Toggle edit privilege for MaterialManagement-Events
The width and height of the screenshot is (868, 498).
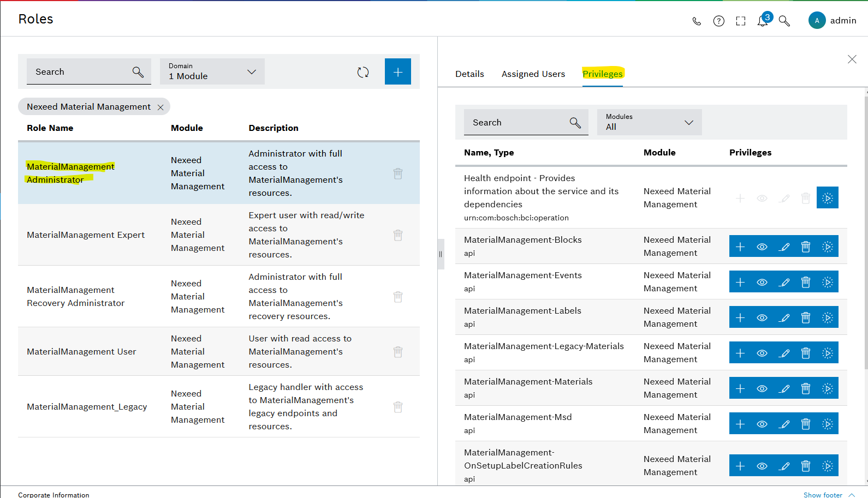(x=784, y=282)
